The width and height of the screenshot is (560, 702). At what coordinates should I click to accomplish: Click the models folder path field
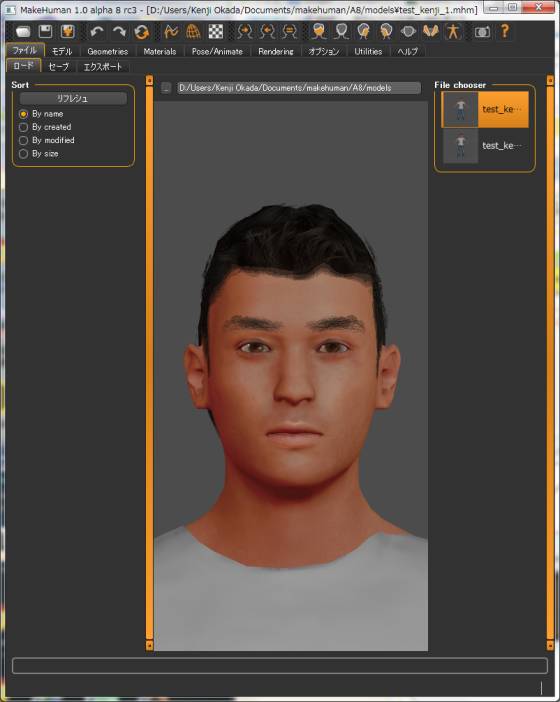click(x=299, y=88)
